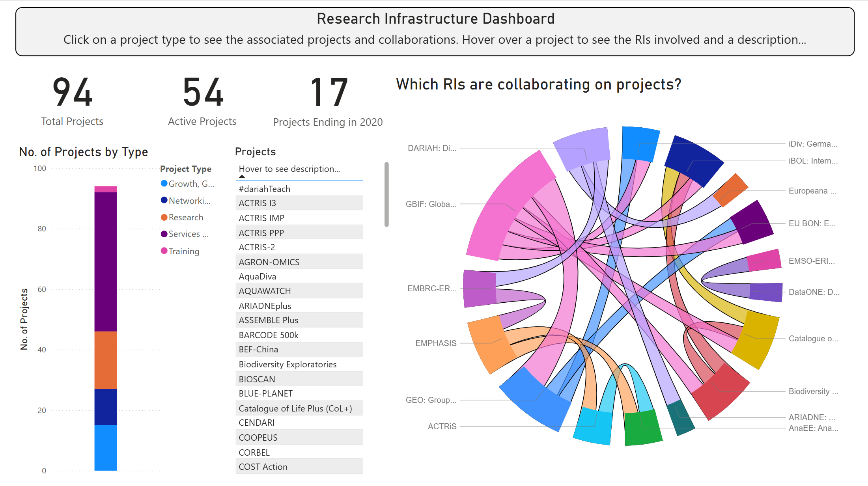This screenshot has width=868, height=486.
Task: Click 'EMPHASIS' chord label
Action: click(x=436, y=343)
